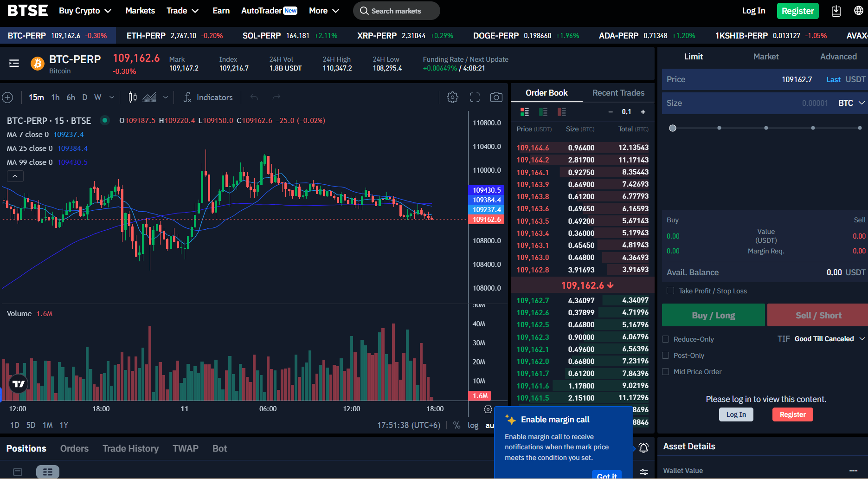Viewport: 868px width, 479px height.
Task: Increase order book grouping with plus
Action: pyautogui.click(x=643, y=112)
